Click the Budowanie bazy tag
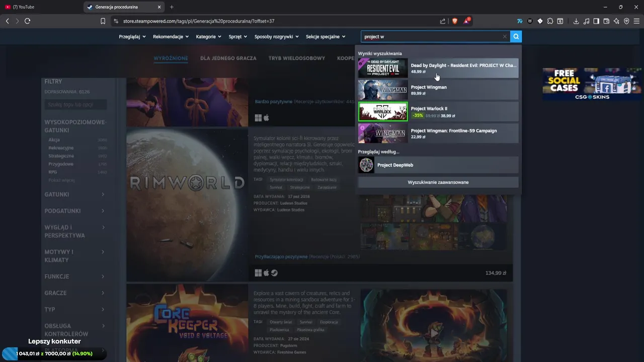Image resolution: width=644 pixels, height=362 pixels. click(323, 179)
